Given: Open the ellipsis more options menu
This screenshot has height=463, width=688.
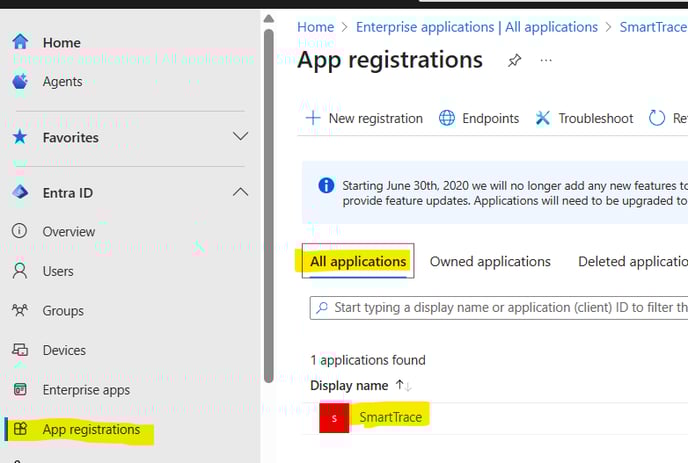Looking at the screenshot, I should click(x=546, y=61).
